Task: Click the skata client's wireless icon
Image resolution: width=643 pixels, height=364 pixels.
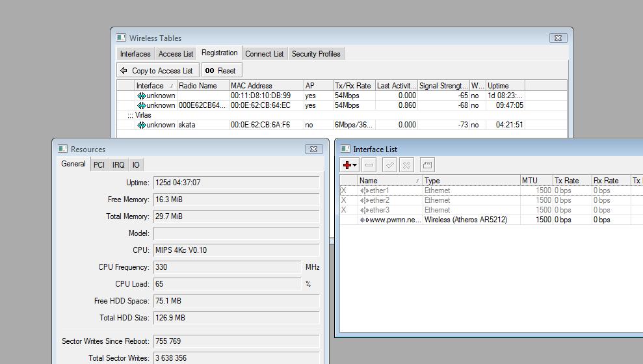Action: point(140,125)
